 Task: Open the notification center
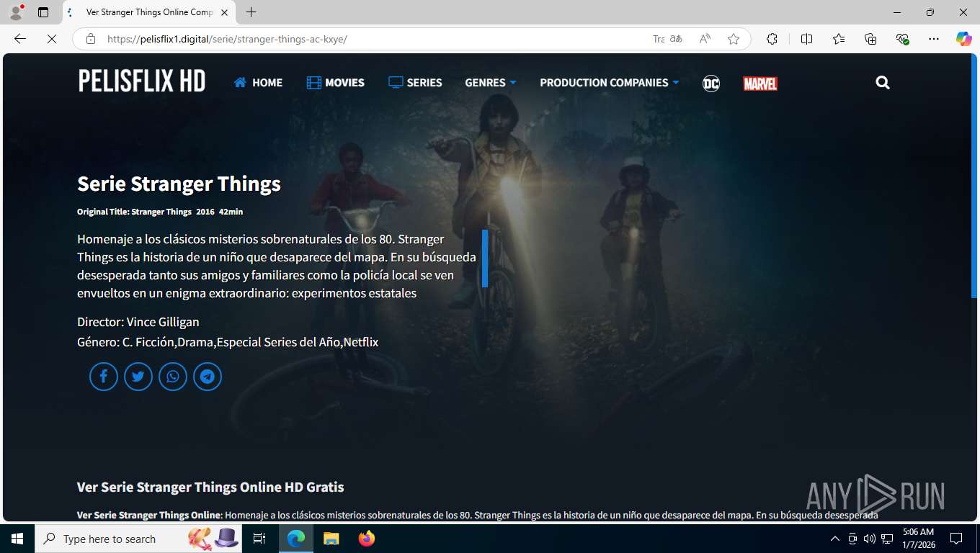coord(956,539)
